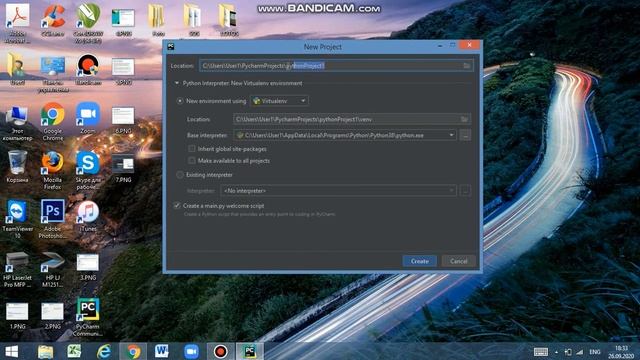Open CorelDRAW desktop shortcut

click(88, 23)
